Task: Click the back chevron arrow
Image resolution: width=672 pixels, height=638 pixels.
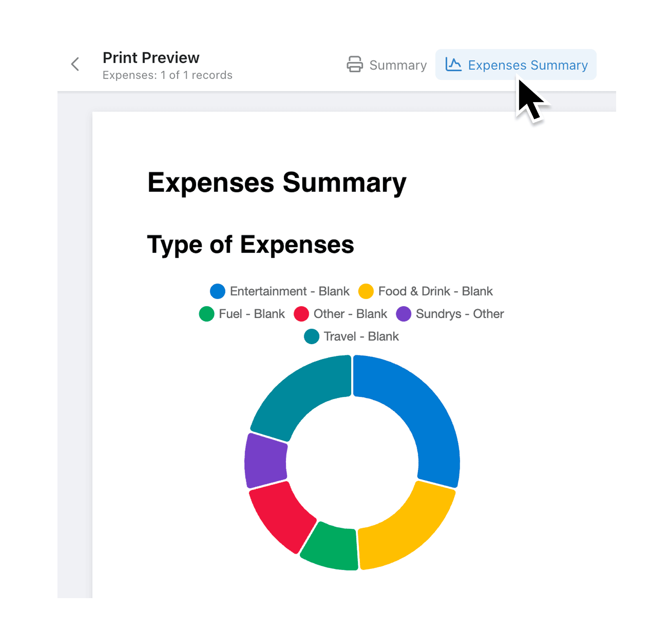Action: pyautogui.click(x=75, y=64)
